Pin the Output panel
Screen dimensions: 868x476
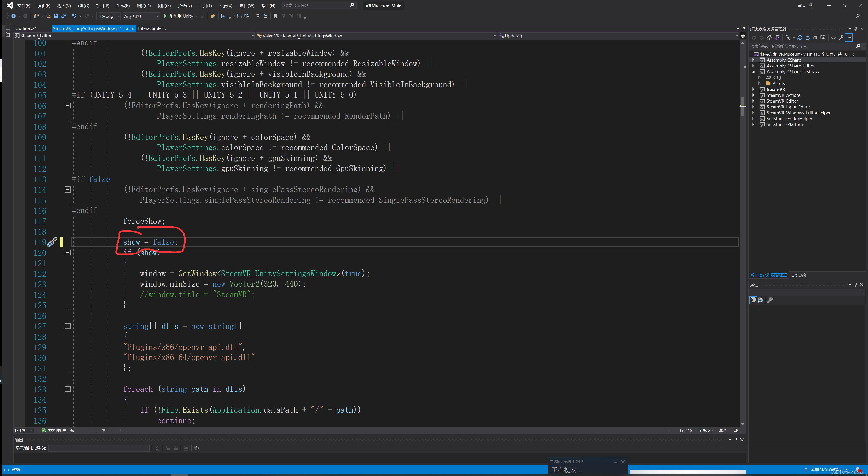click(x=736, y=440)
